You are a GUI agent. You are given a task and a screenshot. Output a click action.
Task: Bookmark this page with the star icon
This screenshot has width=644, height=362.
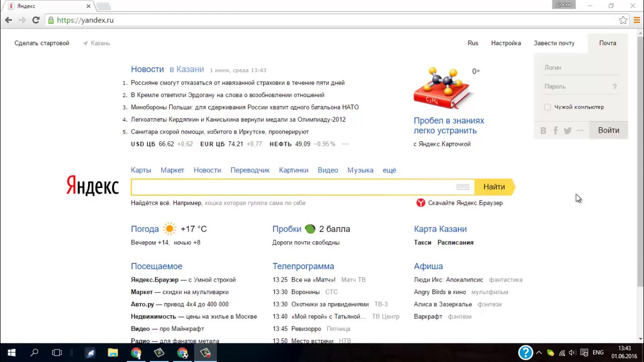[623, 20]
